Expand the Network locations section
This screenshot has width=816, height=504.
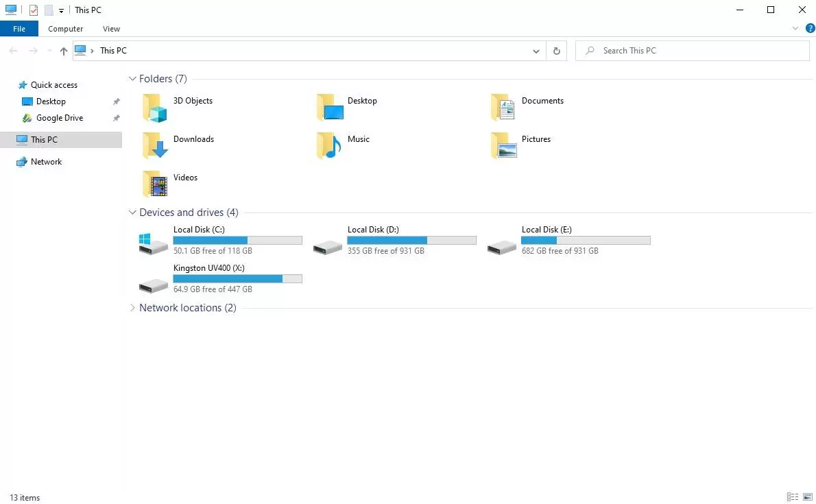(132, 308)
